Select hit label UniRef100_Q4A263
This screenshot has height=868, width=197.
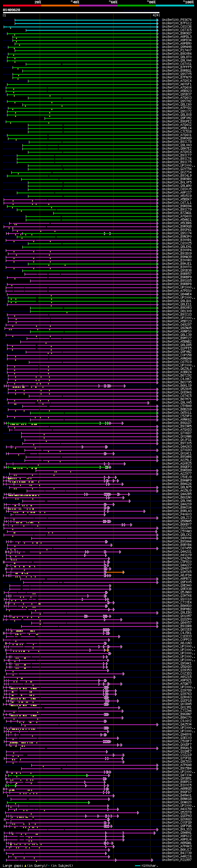[x=176, y=446]
